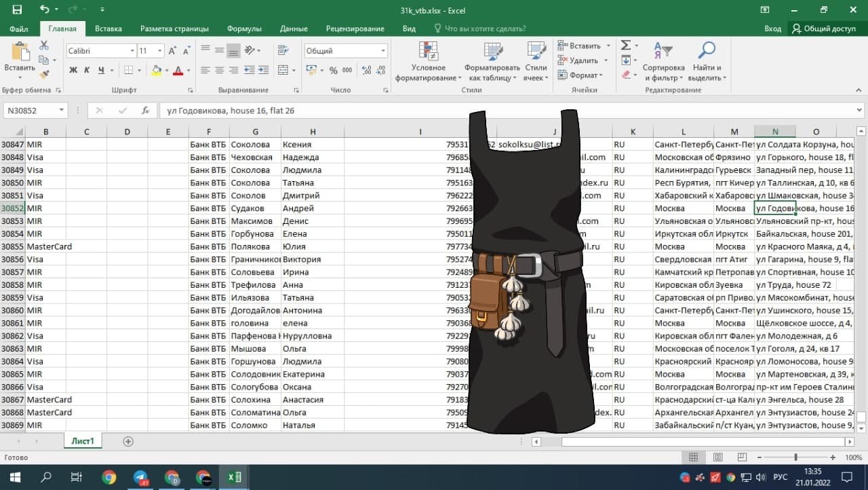Switch to the Разметка страницы tab
Image resolution: width=868 pixels, height=490 pixels.
174,29
